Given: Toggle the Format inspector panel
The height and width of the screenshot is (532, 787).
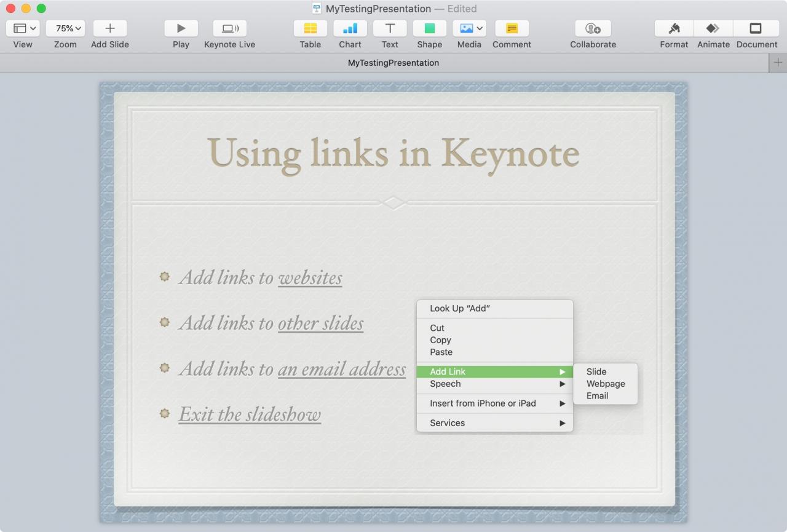Looking at the screenshot, I should coord(674,28).
